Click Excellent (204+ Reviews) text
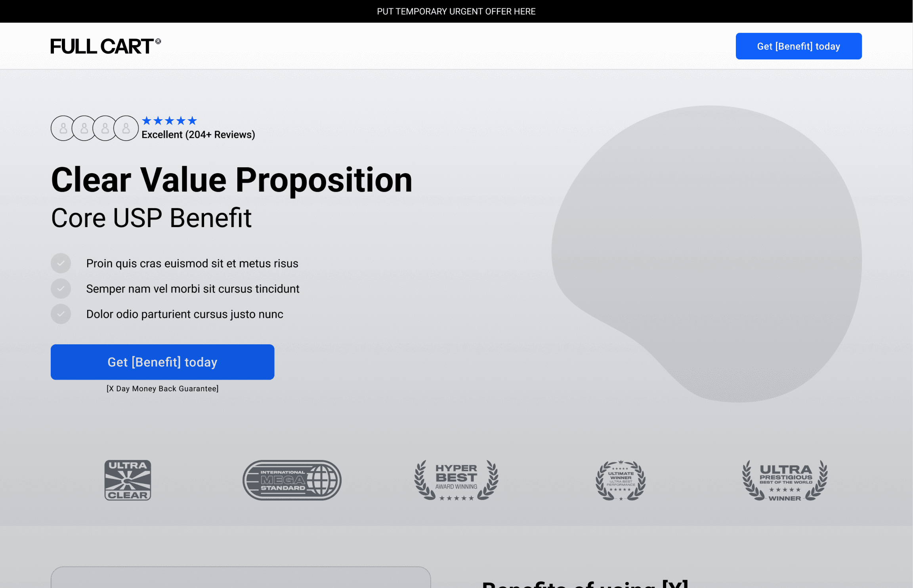The height and width of the screenshot is (588, 913). (x=198, y=135)
